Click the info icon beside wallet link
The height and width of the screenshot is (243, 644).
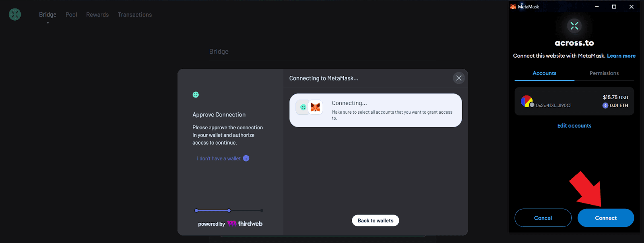coord(246,158)
